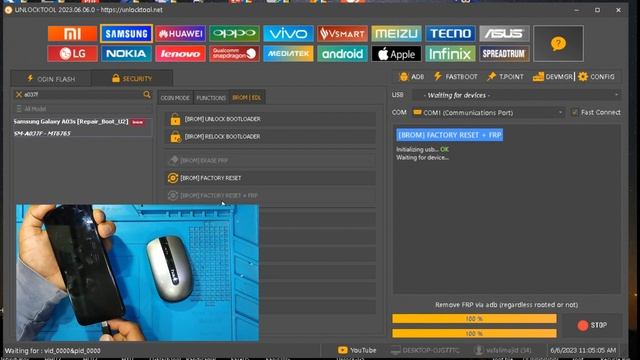640x360 pixels.
Task: Open the CONFIG settings
Action: coord(596,77)
